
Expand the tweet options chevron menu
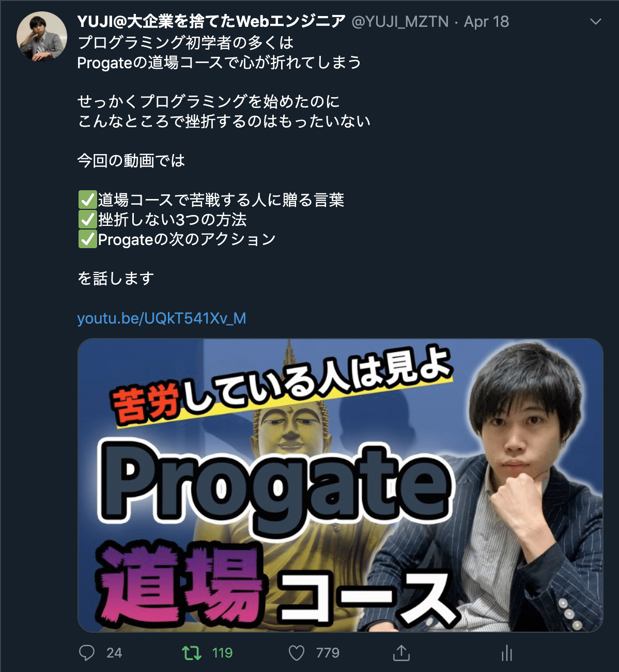point(596,22)
